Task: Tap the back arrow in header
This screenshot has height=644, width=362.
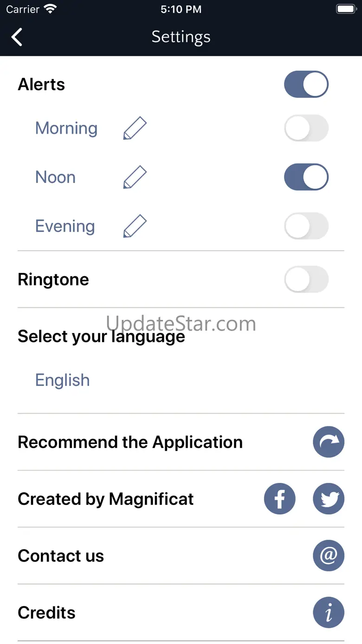Action: [17, 37]
